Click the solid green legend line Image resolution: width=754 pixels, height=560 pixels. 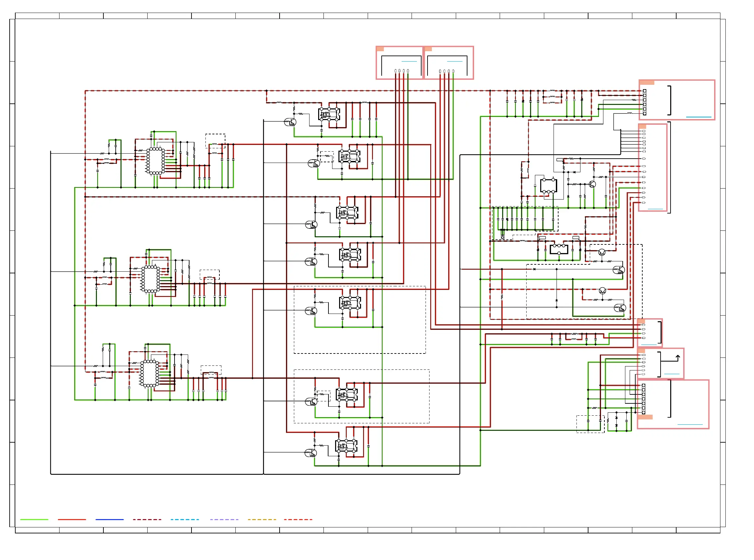point(34,519)
